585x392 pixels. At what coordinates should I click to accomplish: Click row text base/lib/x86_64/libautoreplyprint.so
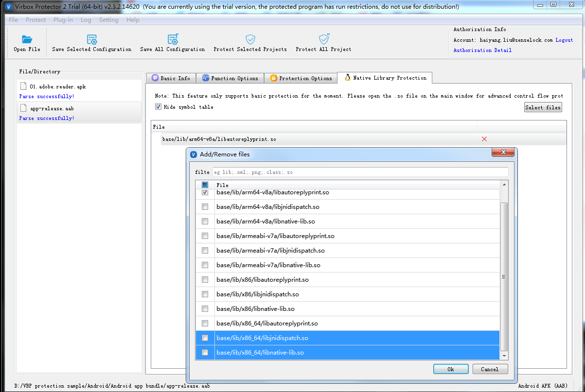(267, 324)
